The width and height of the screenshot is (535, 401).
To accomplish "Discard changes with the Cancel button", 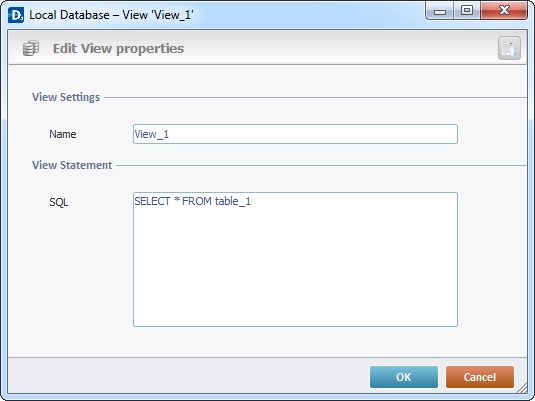I will point(480,377).
